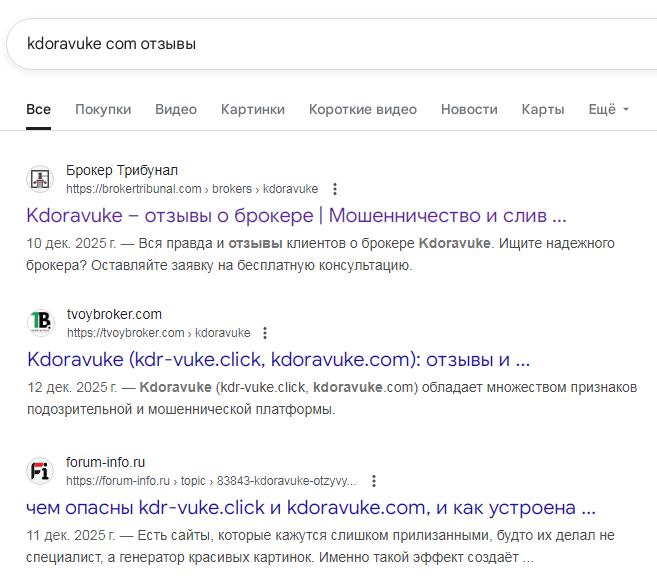The width and height of the screenshot is (657, 578).
Task: Go to the Карты tab
Action: click(543, 109)
